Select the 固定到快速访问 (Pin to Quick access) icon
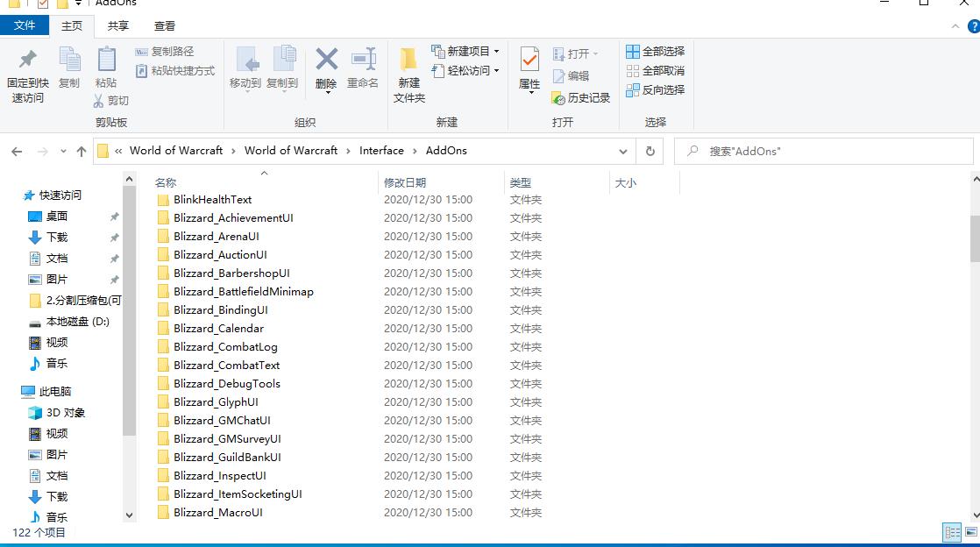Screen dimensions: 980x547 point(27,75)
